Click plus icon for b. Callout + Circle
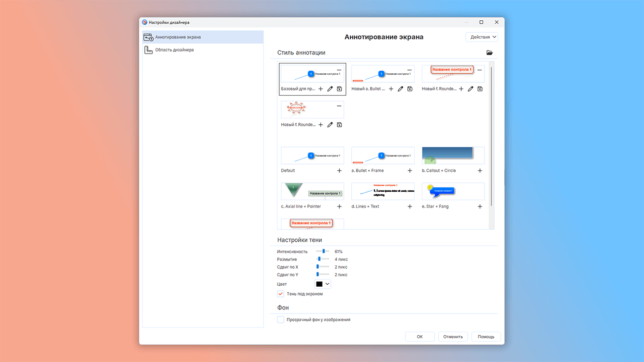 480,171
